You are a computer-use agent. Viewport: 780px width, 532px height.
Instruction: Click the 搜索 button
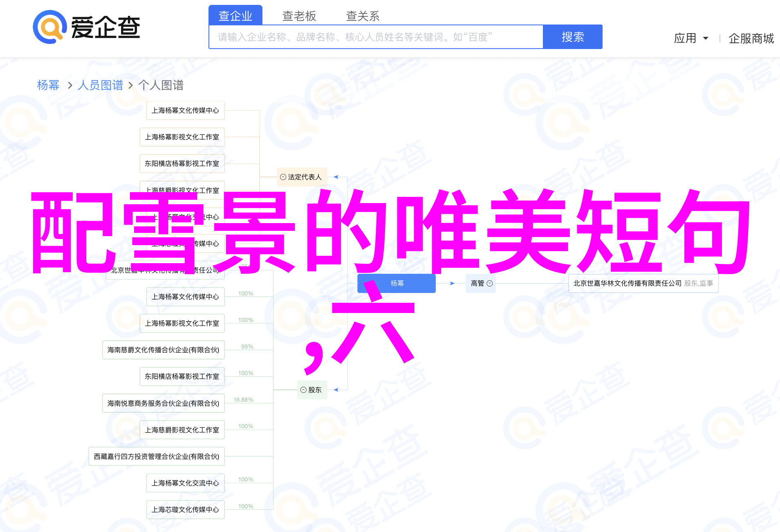coord(573,37)
